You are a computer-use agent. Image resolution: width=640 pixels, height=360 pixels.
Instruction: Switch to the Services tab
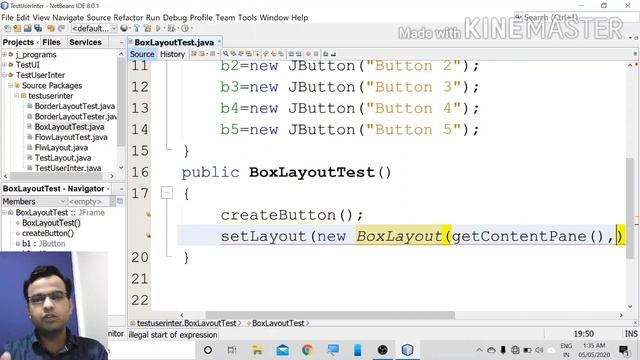[x=85, y=42]
